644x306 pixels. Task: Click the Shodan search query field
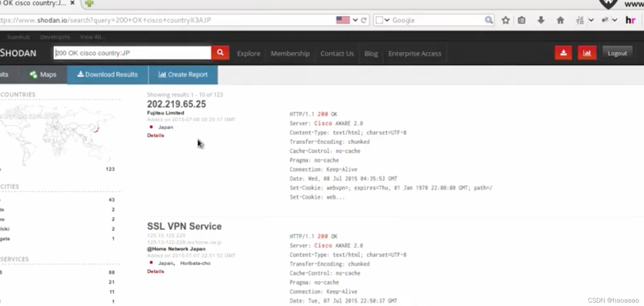coord(132,53)
